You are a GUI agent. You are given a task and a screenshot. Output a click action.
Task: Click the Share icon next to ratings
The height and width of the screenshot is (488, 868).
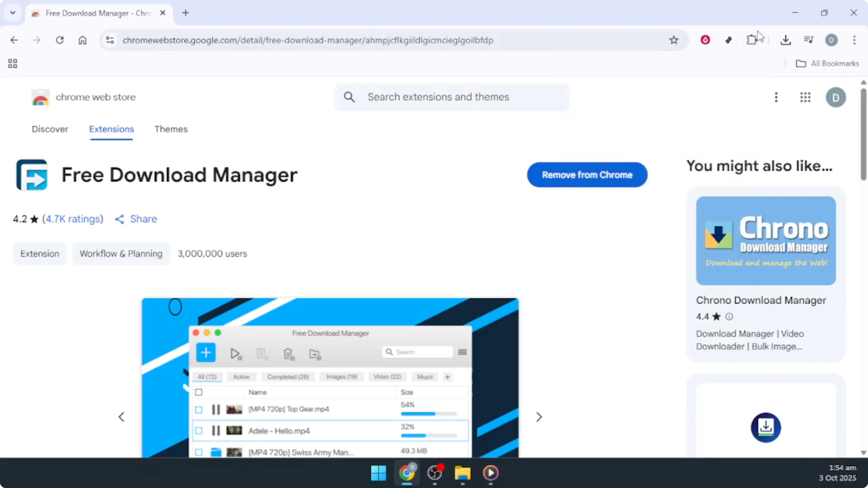(119, 219)
